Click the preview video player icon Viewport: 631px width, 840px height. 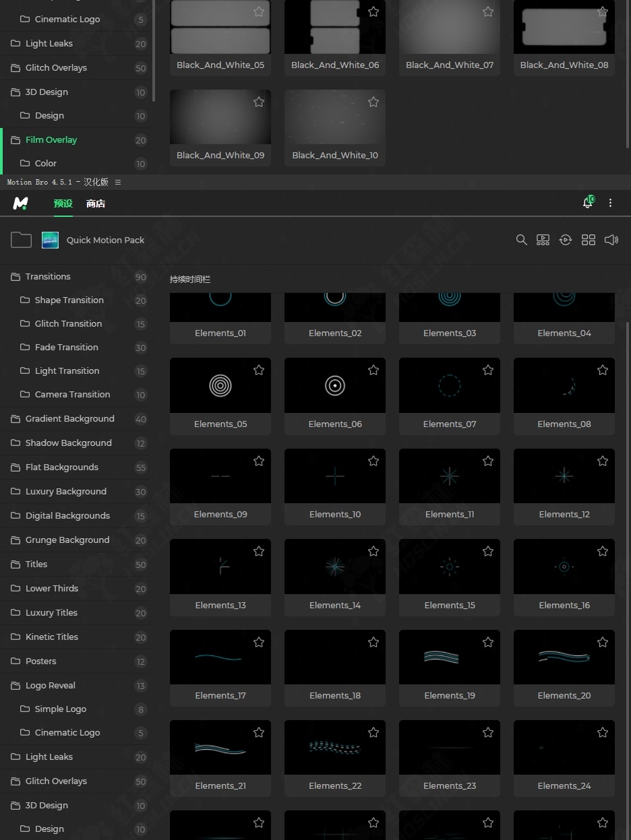click(543, 240)
